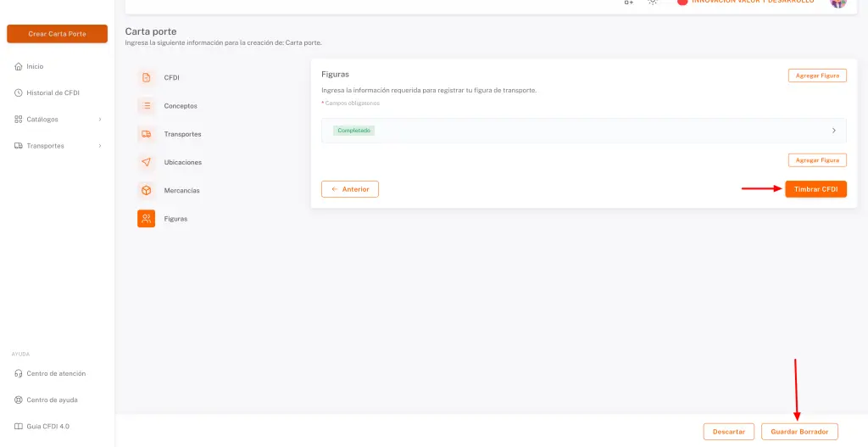
Task: Click the headset icon for Centro de atención
Action: tap(19, 373)
